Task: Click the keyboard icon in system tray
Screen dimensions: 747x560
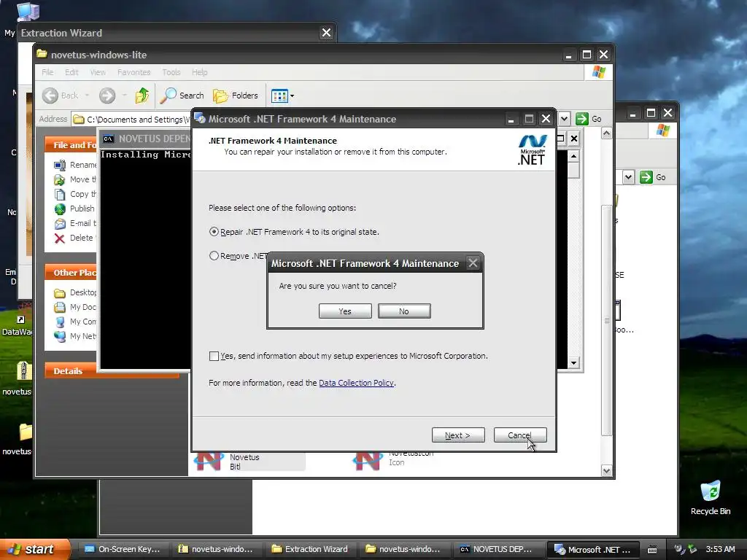Action: (x=652, y=550)
